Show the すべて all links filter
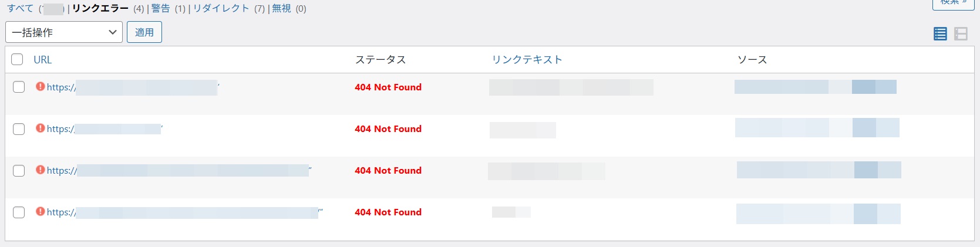The width and height of the screenshot is (980, 247). tap(20, 8)
